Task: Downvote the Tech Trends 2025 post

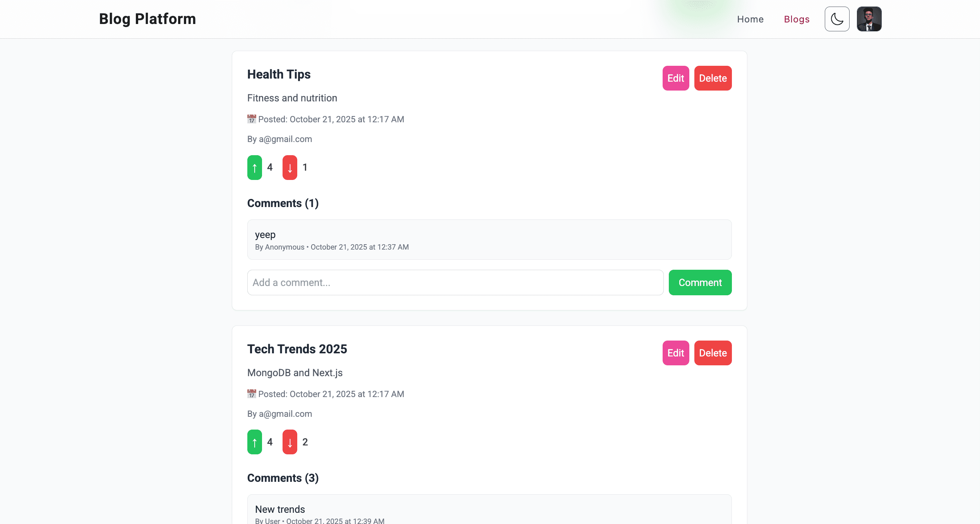Action: pos(290,442)
